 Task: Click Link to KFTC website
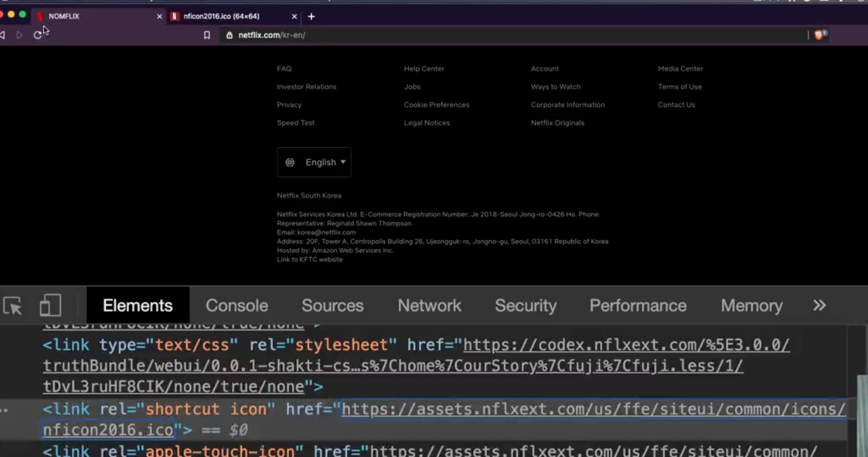[x=309, y=260]
